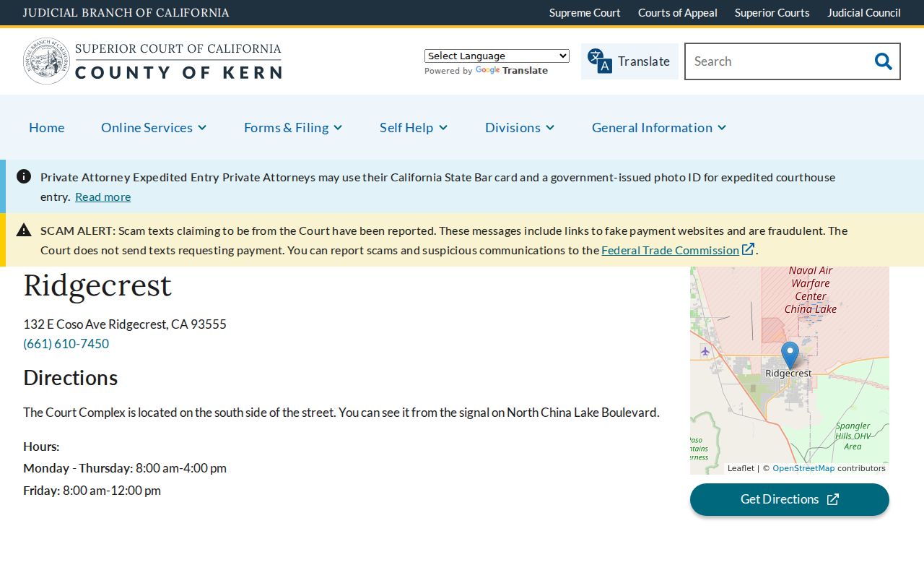Click the Ridgecrest page heading

97,285
